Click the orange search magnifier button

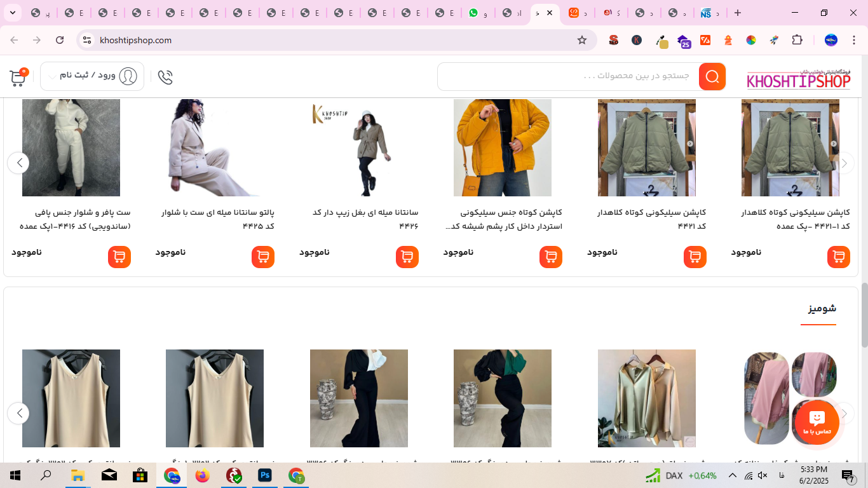pyautogui.click(x=712, y=77)
